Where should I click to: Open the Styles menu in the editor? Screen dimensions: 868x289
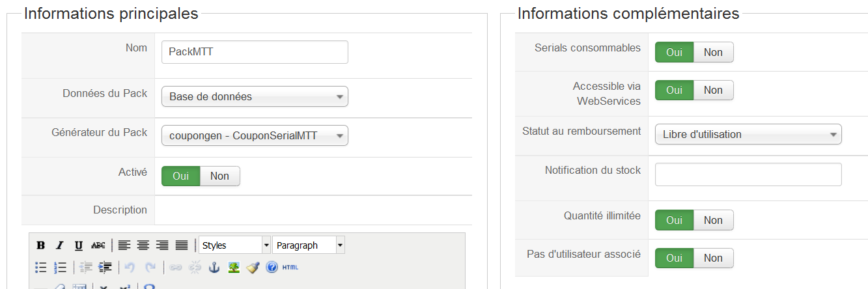(234, 245)
